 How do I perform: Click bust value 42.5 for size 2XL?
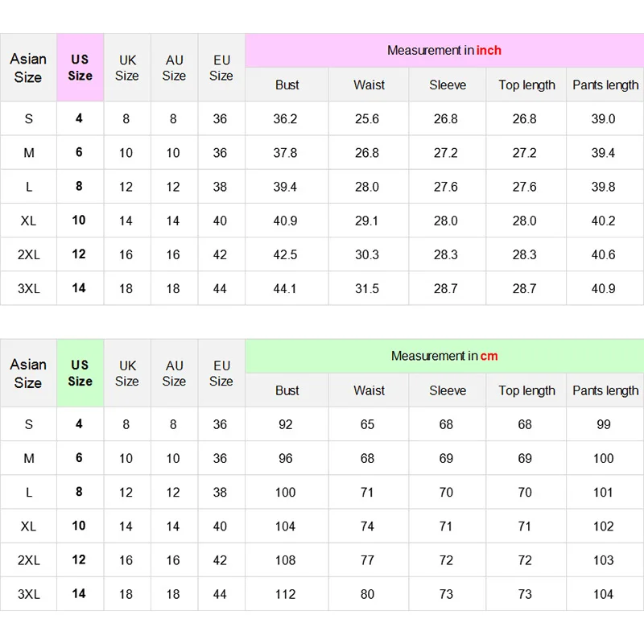[285, 254]
